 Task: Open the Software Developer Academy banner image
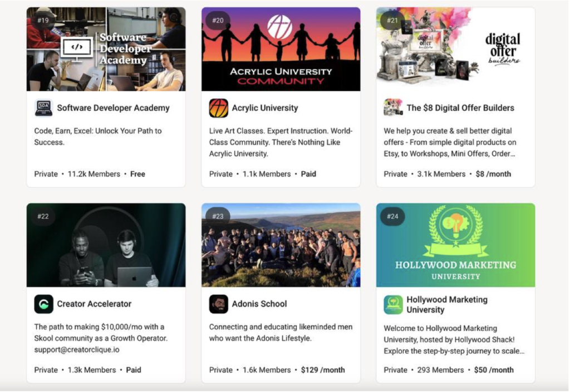tap(106, 49)
